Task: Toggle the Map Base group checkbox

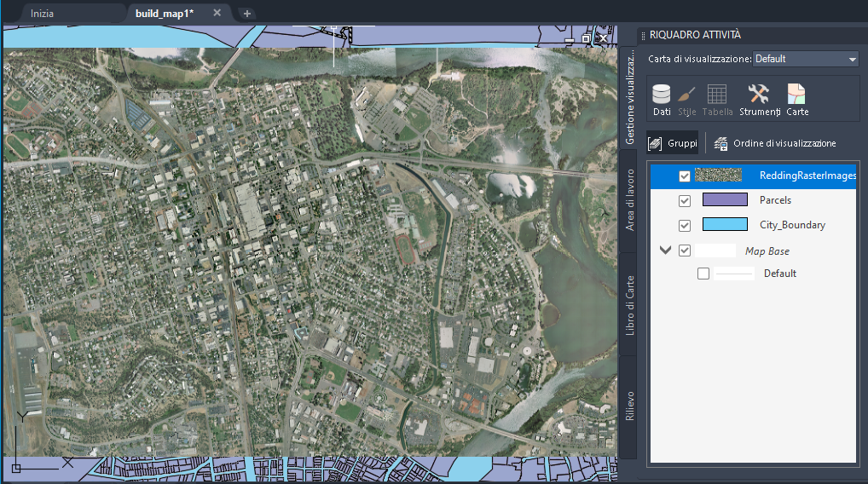Action: pyautogui.click(x=684, y=251)
